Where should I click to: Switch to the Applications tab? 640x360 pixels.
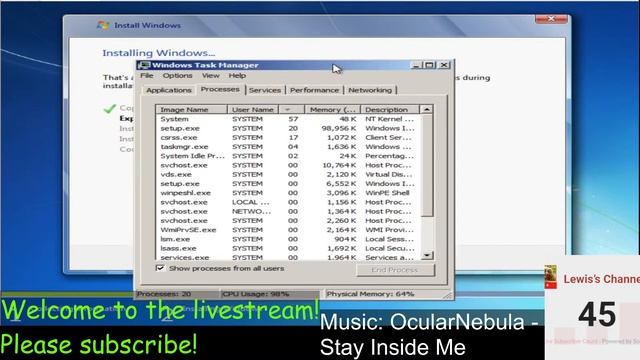(169, 90)
